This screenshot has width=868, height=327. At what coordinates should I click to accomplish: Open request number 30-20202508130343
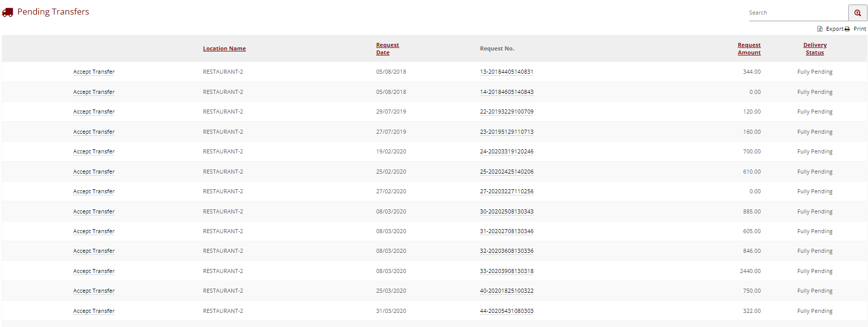(507, 212)
